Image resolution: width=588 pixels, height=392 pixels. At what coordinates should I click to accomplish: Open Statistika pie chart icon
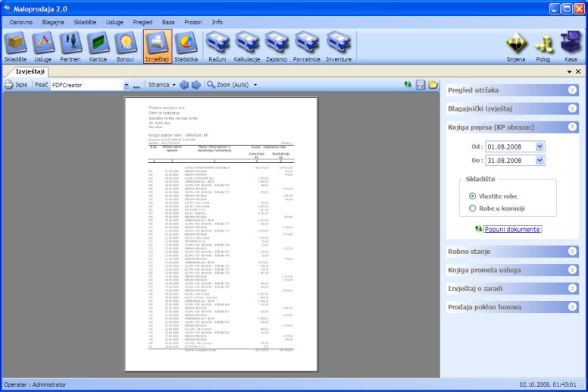click(186, 46)
